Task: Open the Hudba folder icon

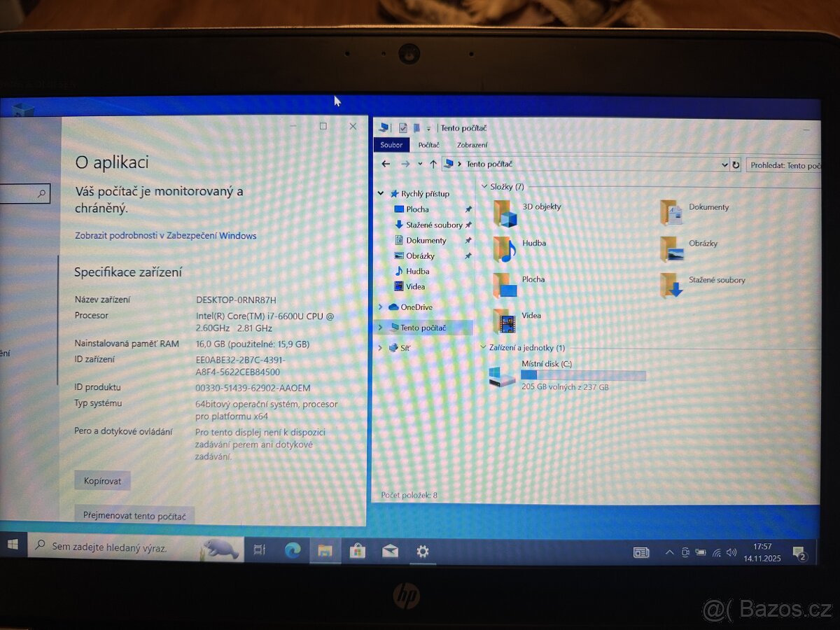Action: [x=505, y=249]
